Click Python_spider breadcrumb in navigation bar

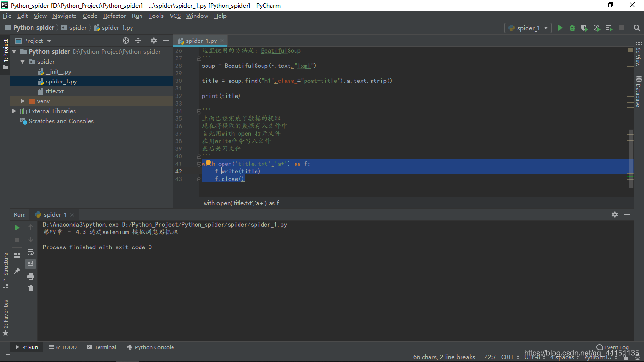click(x=30, y=28)
